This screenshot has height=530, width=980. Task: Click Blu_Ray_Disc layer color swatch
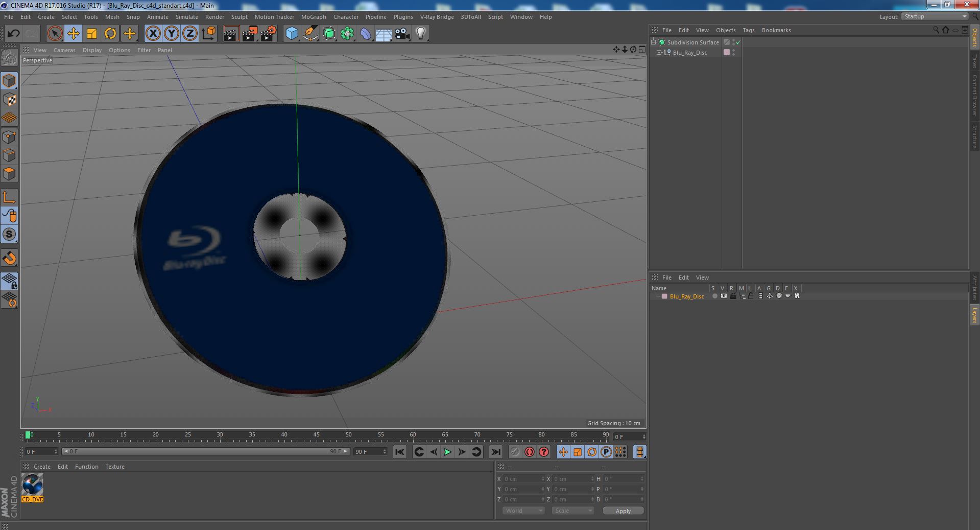664,296
